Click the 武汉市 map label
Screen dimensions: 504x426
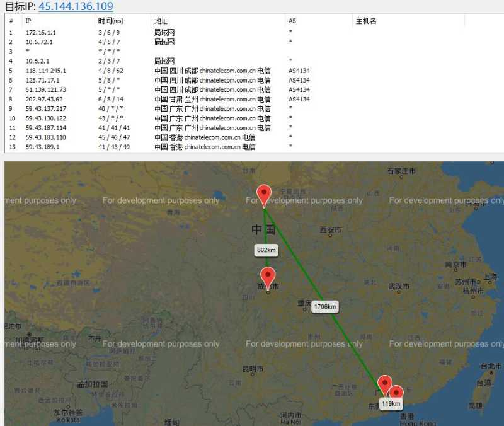coord(399,286)
